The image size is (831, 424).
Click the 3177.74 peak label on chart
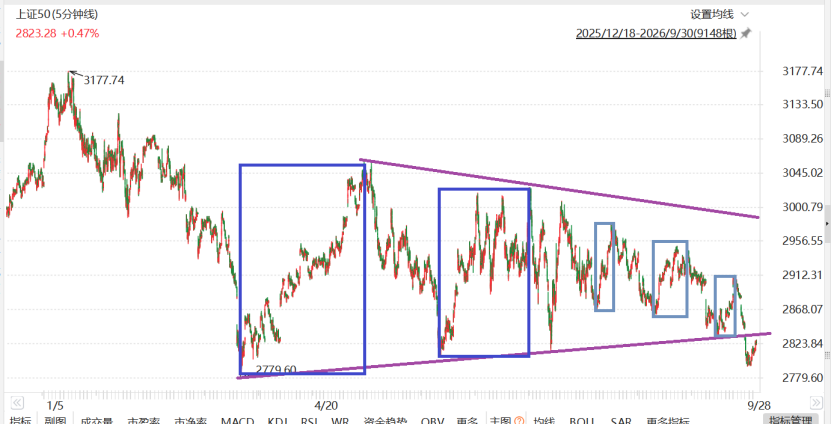pos(104,80)
